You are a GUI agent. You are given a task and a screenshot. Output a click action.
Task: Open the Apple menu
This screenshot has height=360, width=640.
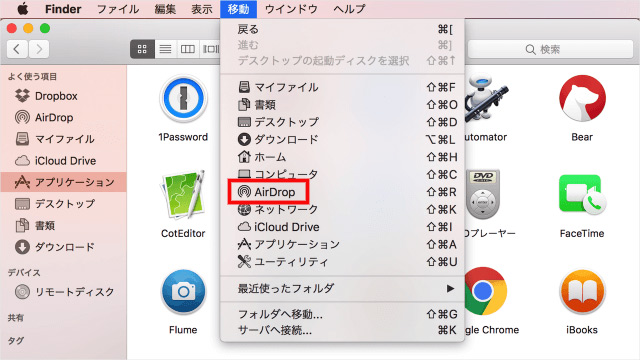22,9
